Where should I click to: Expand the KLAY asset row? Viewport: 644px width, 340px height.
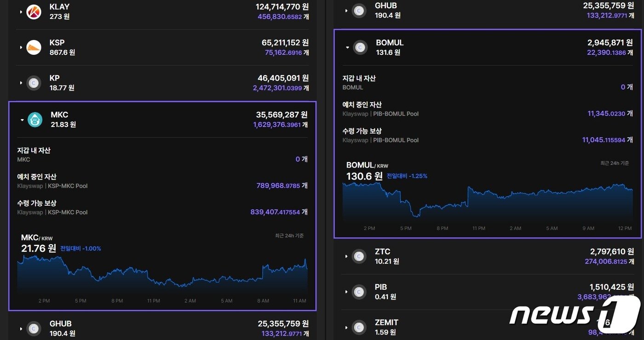click(x=21, y=12)
